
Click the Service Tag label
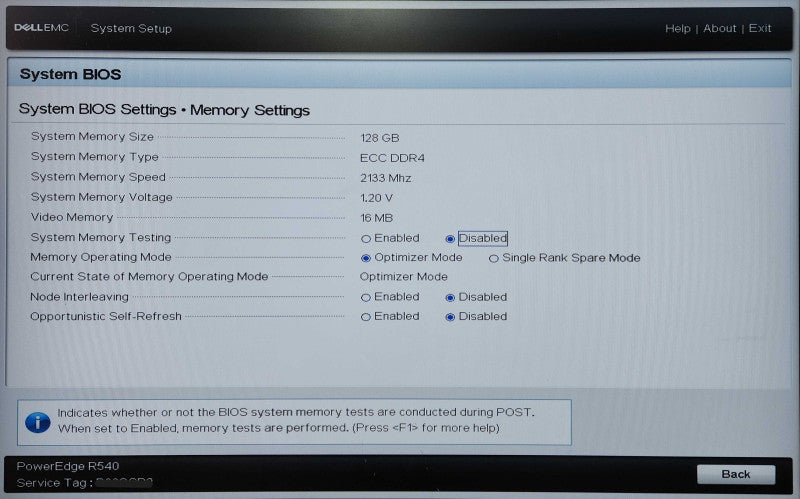click(x=55, y=483)
